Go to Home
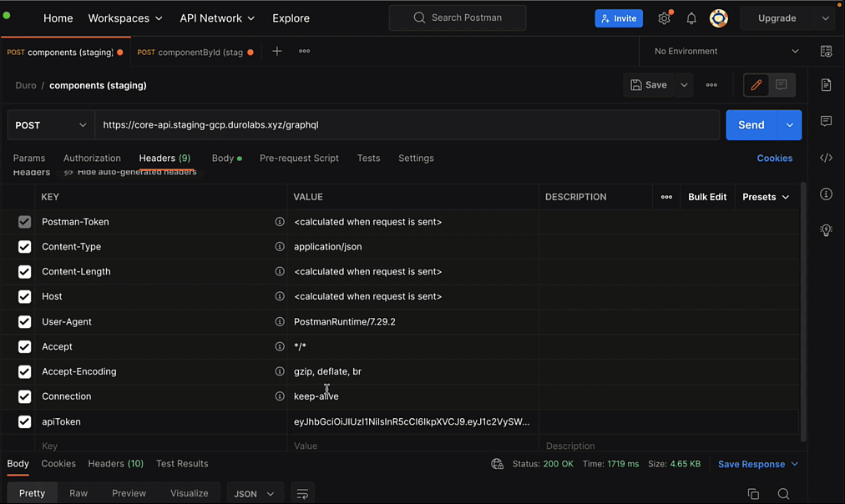 point(58,18)
